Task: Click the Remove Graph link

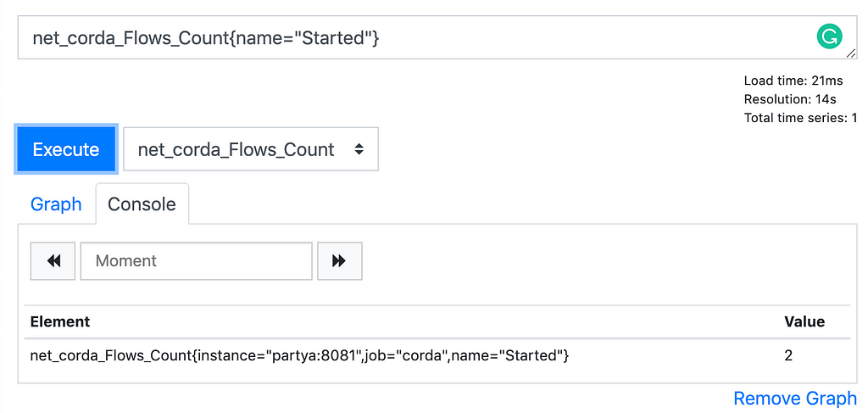Action: click(x=795, y=399)
